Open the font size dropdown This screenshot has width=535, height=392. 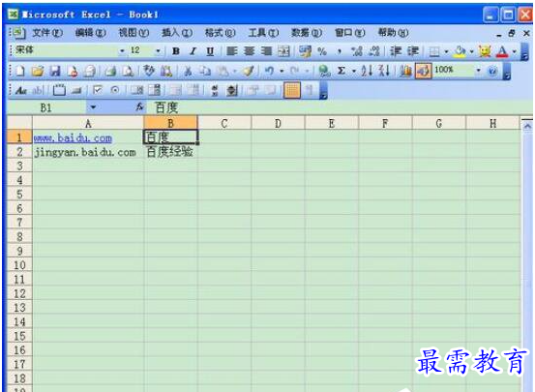(158, 51)
